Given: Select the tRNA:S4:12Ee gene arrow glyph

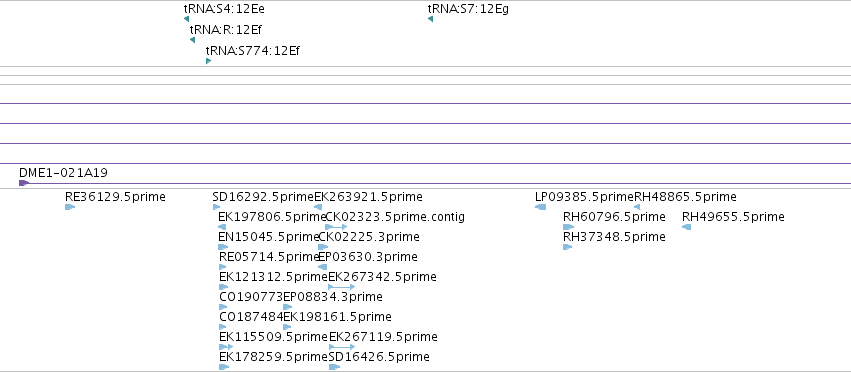Looking at the screenshot, I should tap(186, 19).
